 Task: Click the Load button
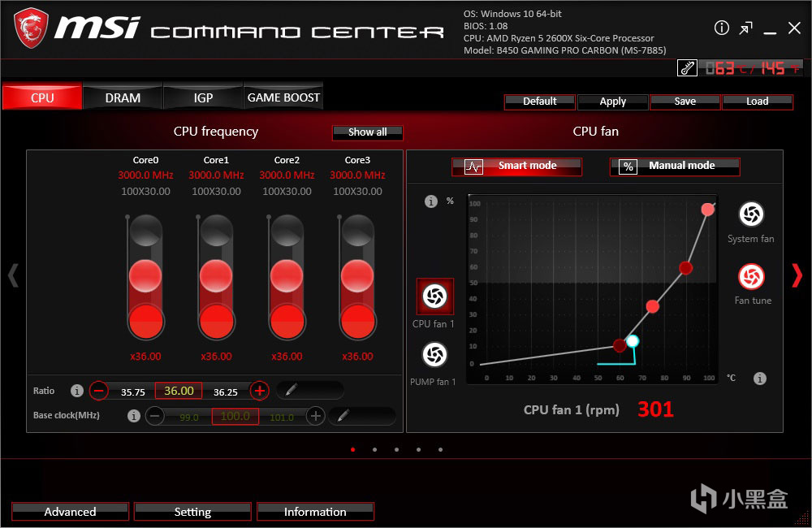point(757,102)
